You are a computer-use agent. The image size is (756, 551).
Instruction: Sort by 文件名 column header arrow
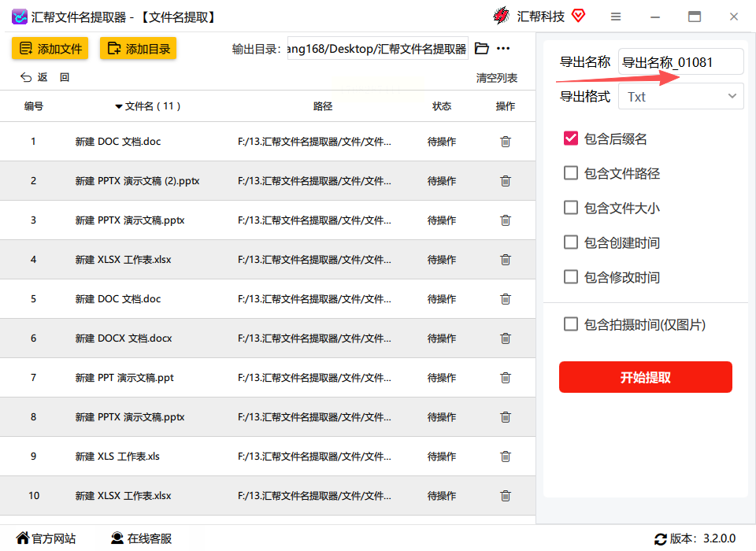[x=119, y=106]
